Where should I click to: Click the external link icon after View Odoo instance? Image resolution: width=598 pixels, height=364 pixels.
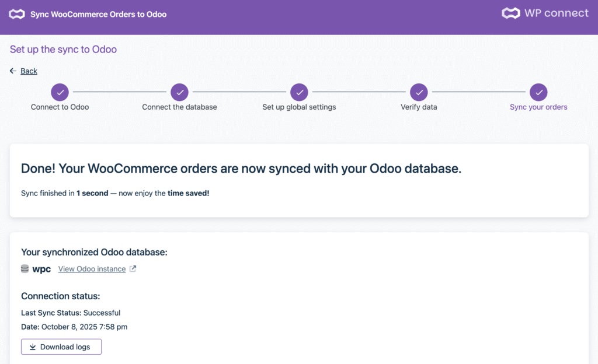[x=133, y=269]
